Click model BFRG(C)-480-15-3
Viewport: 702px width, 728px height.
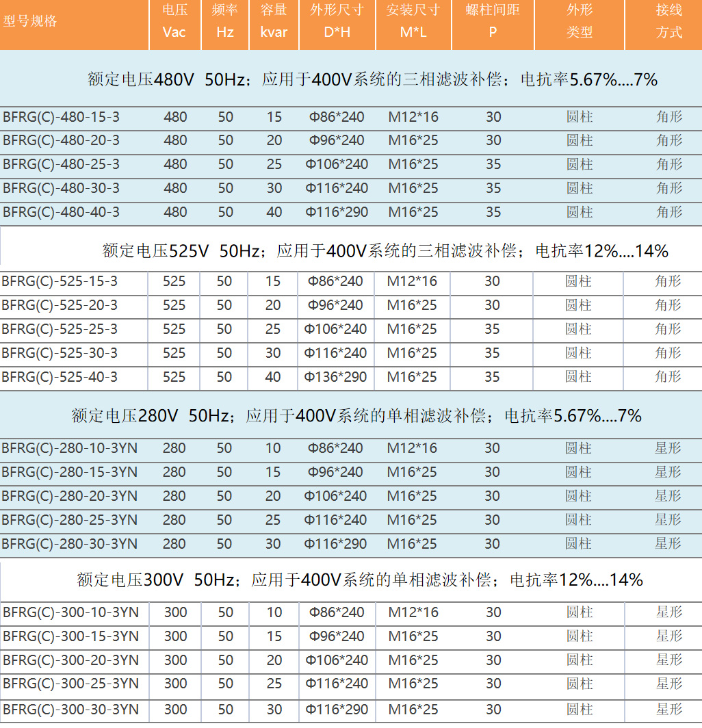61,117
